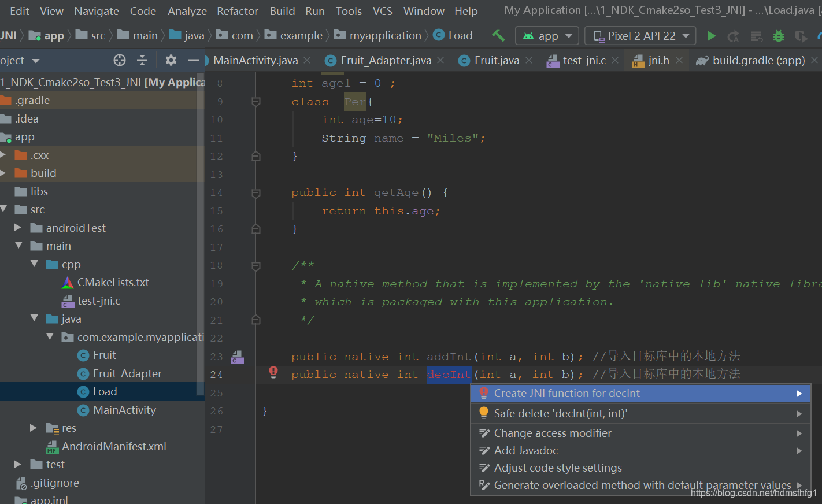Collapse the com.example.myapplication package
Image resolution: width=822 pixels, height=504 pixels.
point(50,336)
